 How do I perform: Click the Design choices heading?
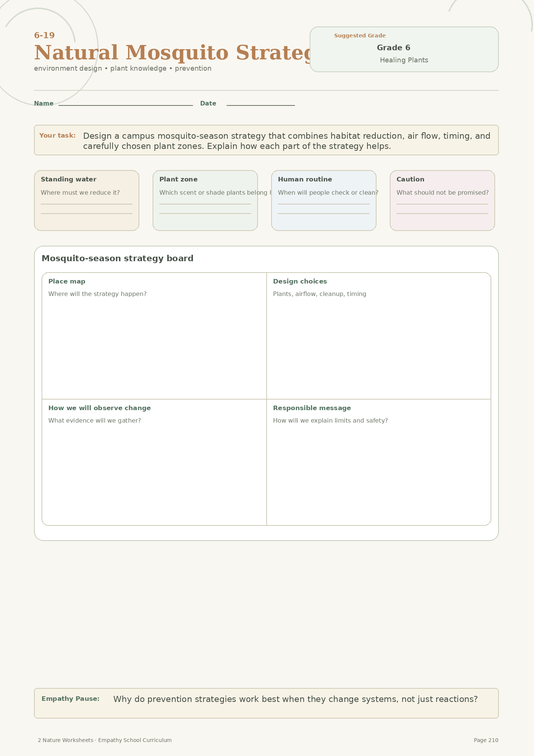(x=300, y=282)
